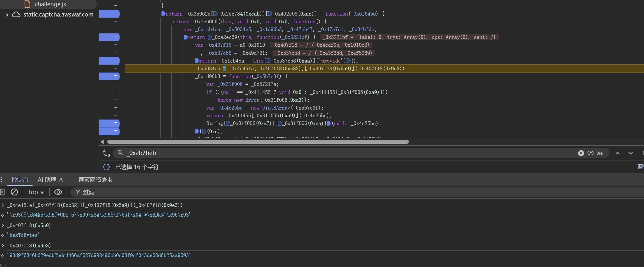Click the funnel icon in the console filter

coord(78,192)
